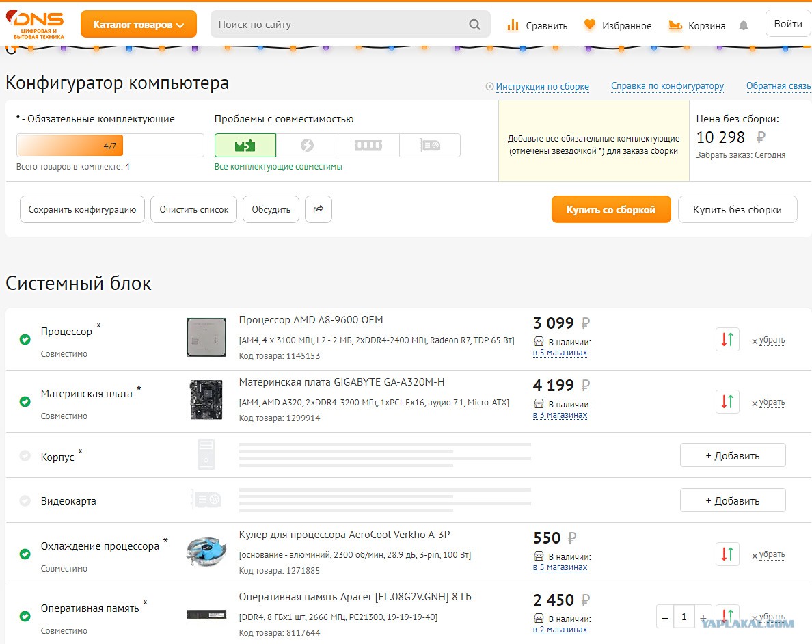The width and height of the screenshot is (812, 644).
Task: Click the Материнская плата category label
Action: [x=87, y=394]
